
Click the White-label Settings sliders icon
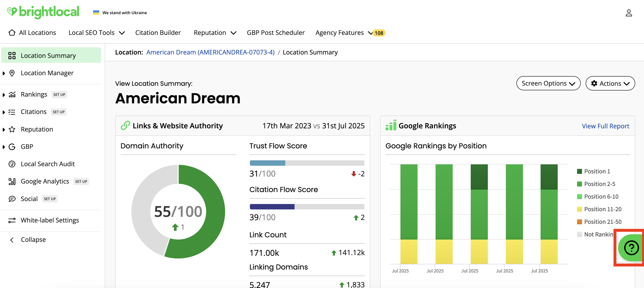point(12,220)
